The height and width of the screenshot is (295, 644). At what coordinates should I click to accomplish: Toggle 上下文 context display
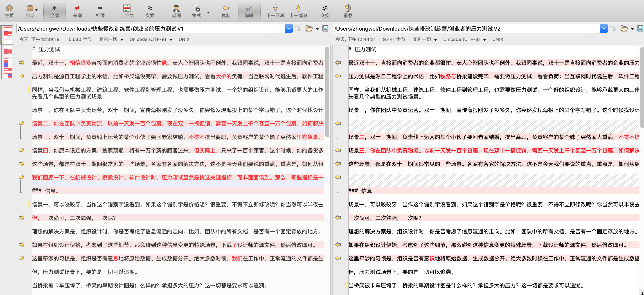tap(127, 11)
